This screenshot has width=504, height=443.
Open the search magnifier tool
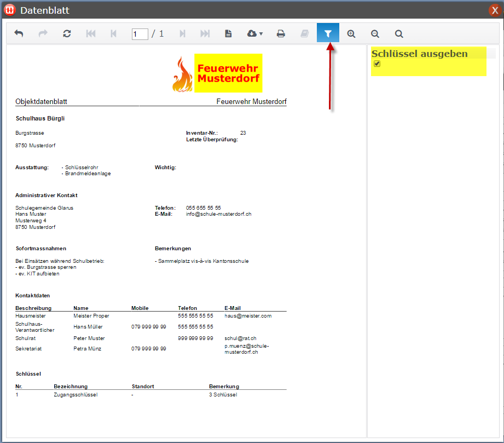click(x=398, y=33)
